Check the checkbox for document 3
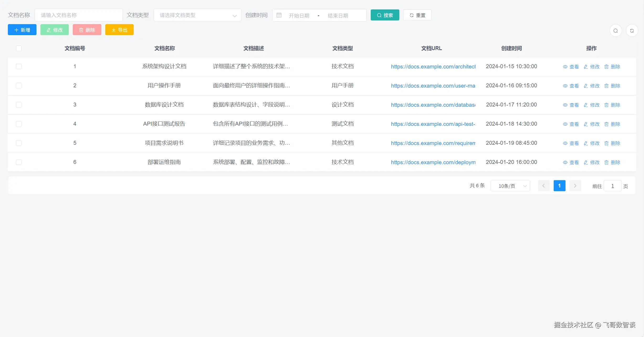 click(19, 105)
